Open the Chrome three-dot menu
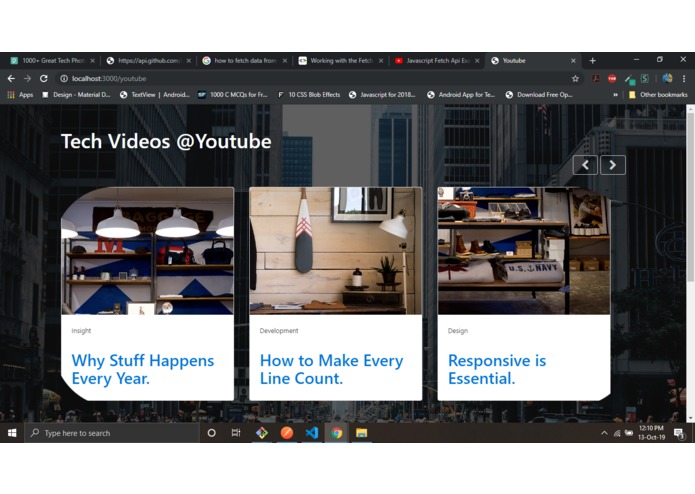 click(684, 78)
